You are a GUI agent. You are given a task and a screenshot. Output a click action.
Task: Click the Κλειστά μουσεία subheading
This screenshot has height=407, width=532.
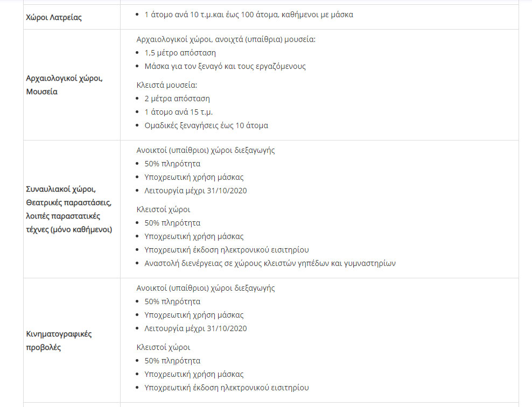click(x=166, y=85)
